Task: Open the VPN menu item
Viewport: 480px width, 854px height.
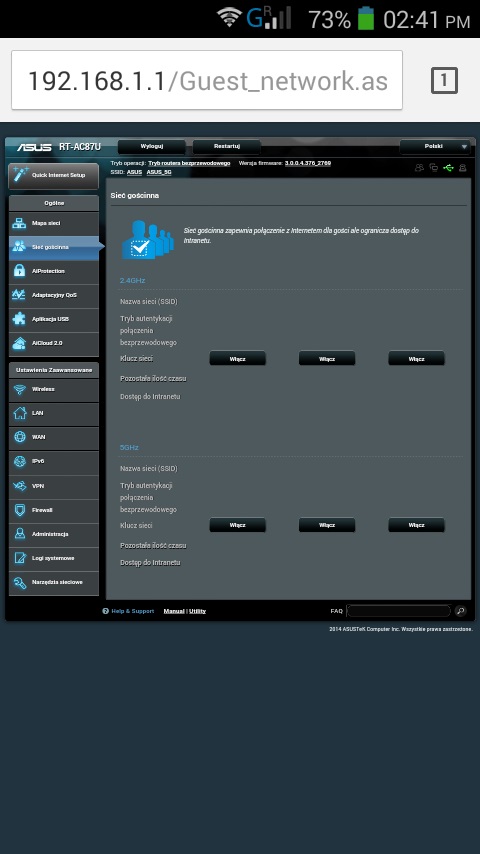Action: (x=54, y=486)
